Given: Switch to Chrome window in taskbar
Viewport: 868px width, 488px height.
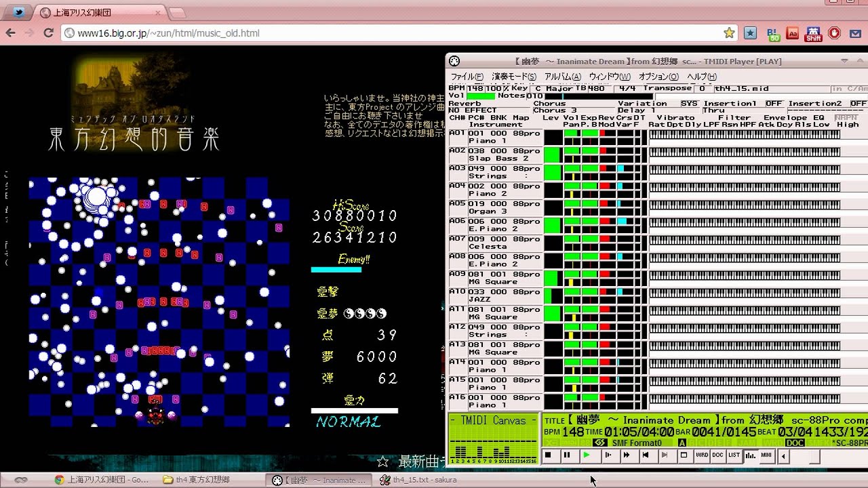Looking at the screenshot, I should coord(102,480).
